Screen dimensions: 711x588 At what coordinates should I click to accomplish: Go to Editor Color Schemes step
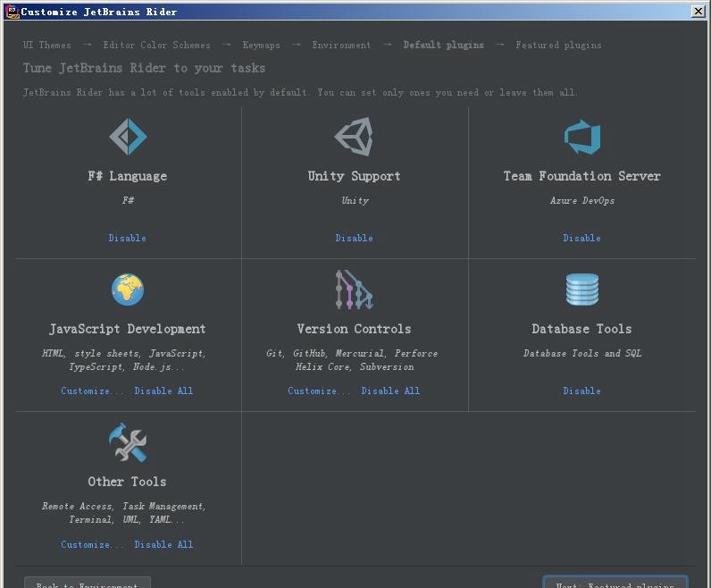point(157,45)
